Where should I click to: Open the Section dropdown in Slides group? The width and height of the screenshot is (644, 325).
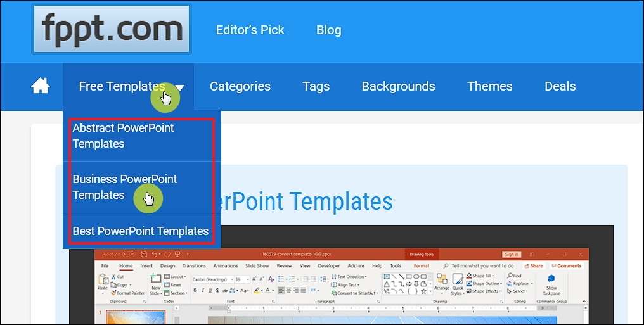(176, 293)
